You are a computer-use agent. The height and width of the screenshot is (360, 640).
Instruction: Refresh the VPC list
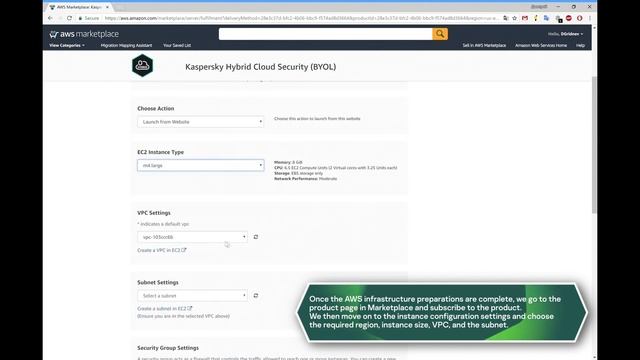tap(256, 237)
